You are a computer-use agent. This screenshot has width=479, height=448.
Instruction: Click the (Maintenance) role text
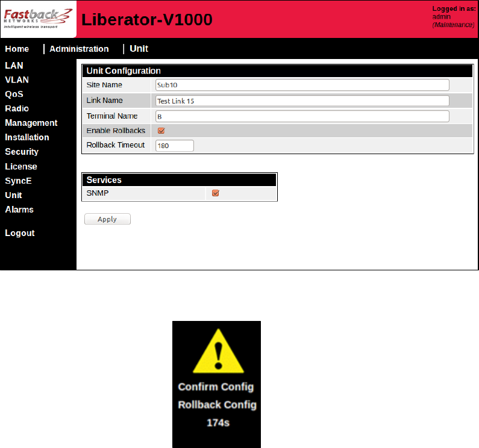[x=453, y=25]
